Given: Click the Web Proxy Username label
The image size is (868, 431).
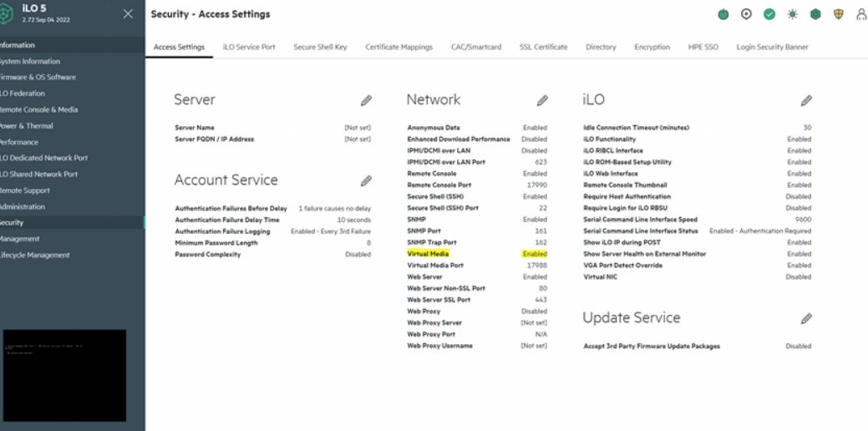Looking at the screenshot, I should click(440, 346).
